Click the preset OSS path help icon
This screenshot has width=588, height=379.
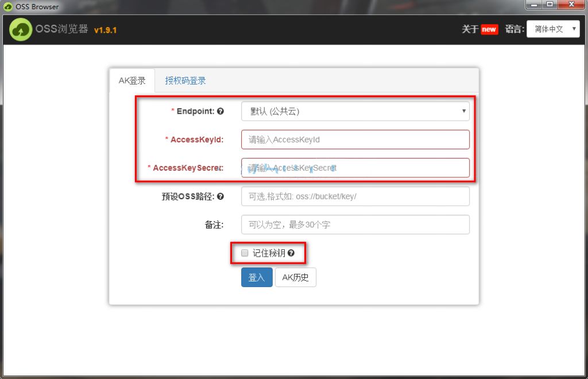coord(220,196)
